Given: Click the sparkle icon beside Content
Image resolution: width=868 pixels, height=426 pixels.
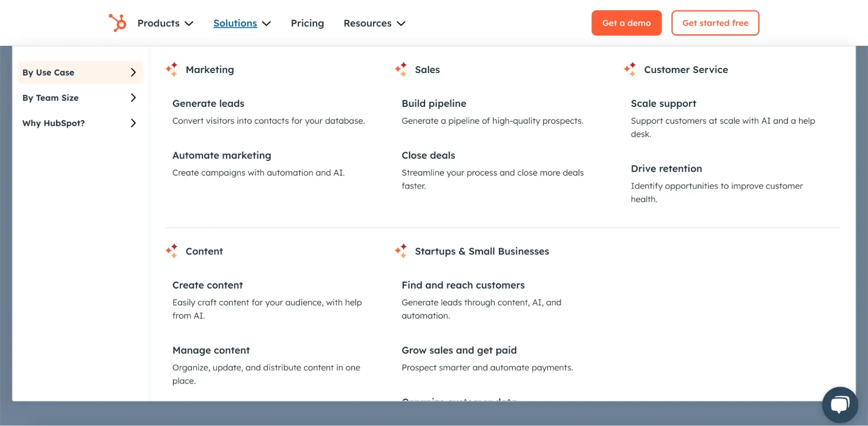Looking at the screenshot, I should [172, 251].
